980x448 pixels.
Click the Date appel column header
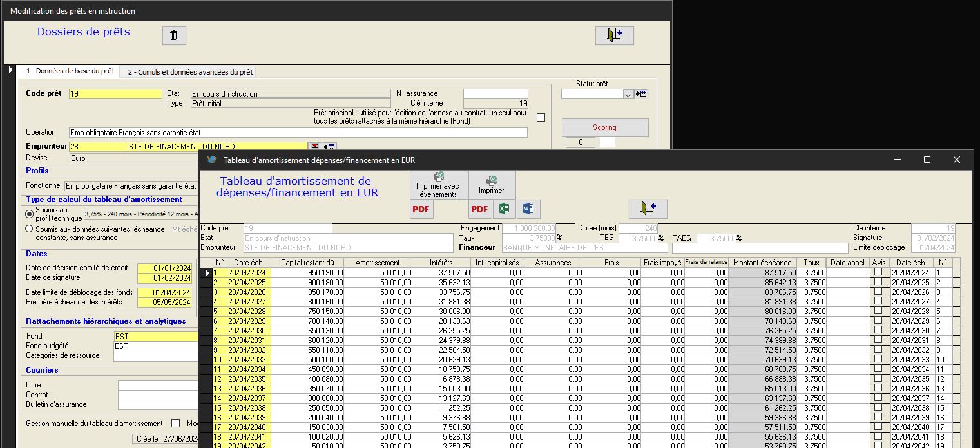click(x=847, y=263)
